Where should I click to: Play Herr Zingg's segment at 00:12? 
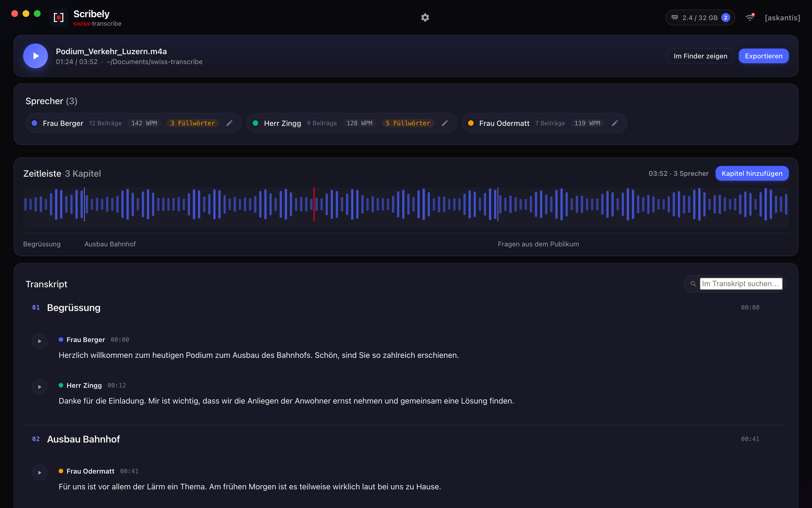pos(39,387)
